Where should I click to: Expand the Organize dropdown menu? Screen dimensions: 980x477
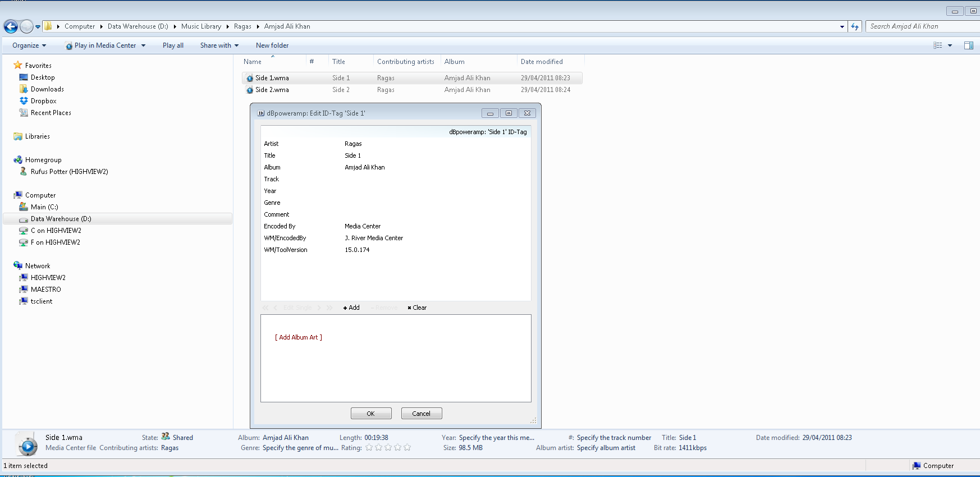click(29, 45)
